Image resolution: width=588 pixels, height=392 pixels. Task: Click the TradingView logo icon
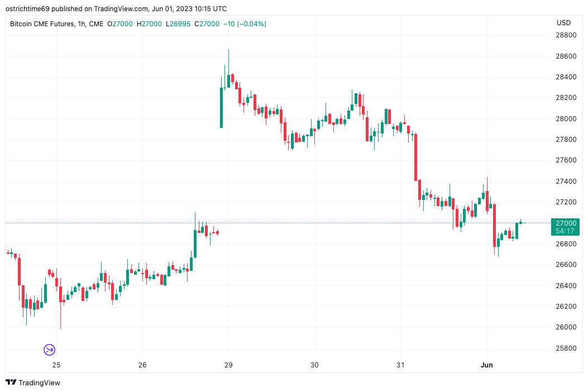[11, 383]
